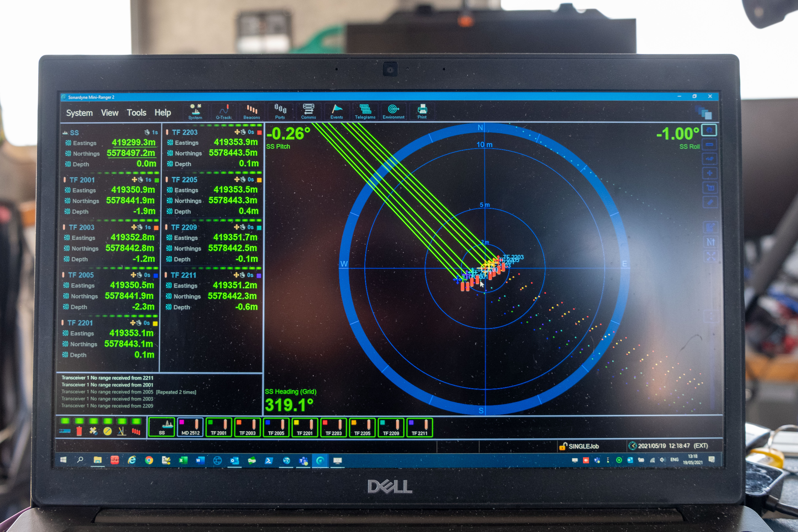Viewport: 798px width, 532px height.
Task: Open the Beacons toolbar icon
Action: 251,112
